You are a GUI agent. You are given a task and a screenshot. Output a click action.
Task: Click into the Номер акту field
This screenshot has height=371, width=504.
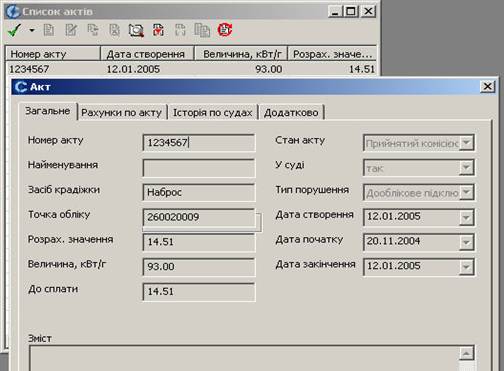pyautogui.click(x=199, y=143)
